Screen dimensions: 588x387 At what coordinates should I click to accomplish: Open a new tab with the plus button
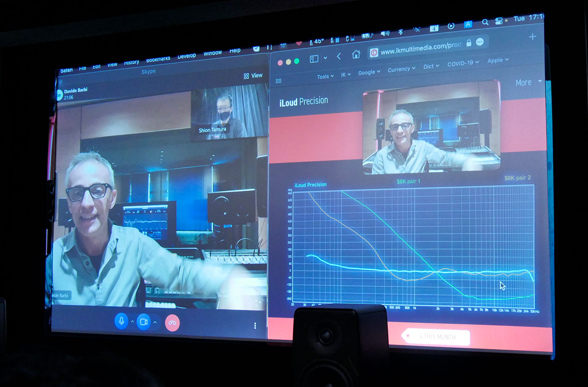[533, 37]
